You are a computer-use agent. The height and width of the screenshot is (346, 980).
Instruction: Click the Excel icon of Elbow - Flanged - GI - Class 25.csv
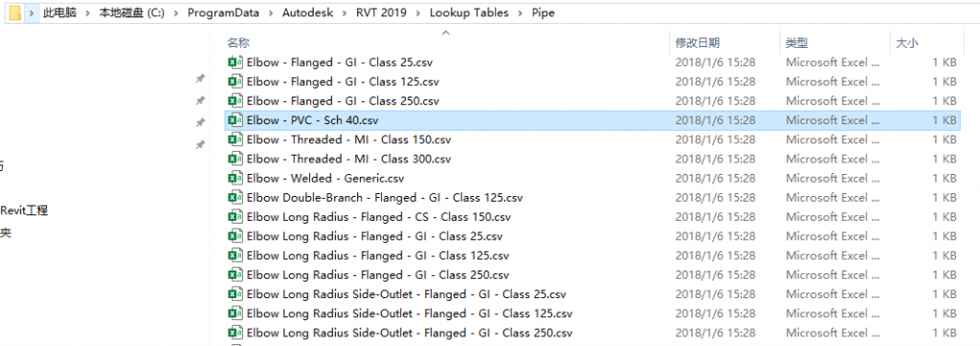point(235,62)
